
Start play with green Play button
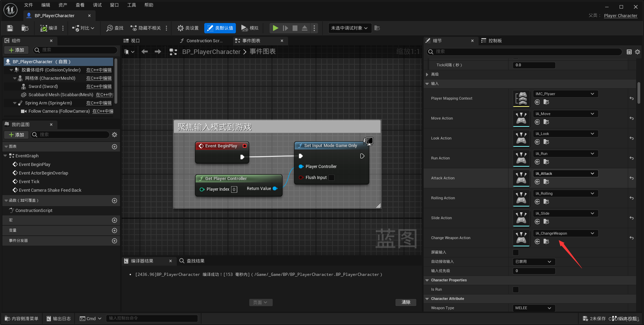275,28
